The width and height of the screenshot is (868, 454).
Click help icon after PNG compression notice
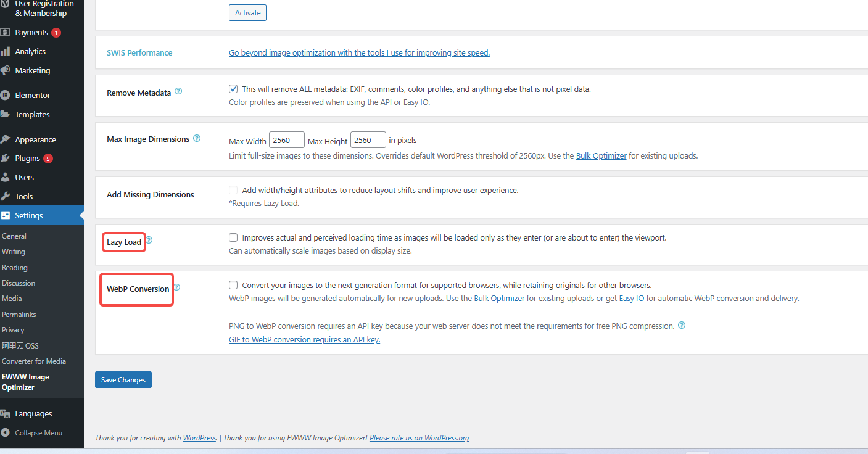[x=682, y=326]
